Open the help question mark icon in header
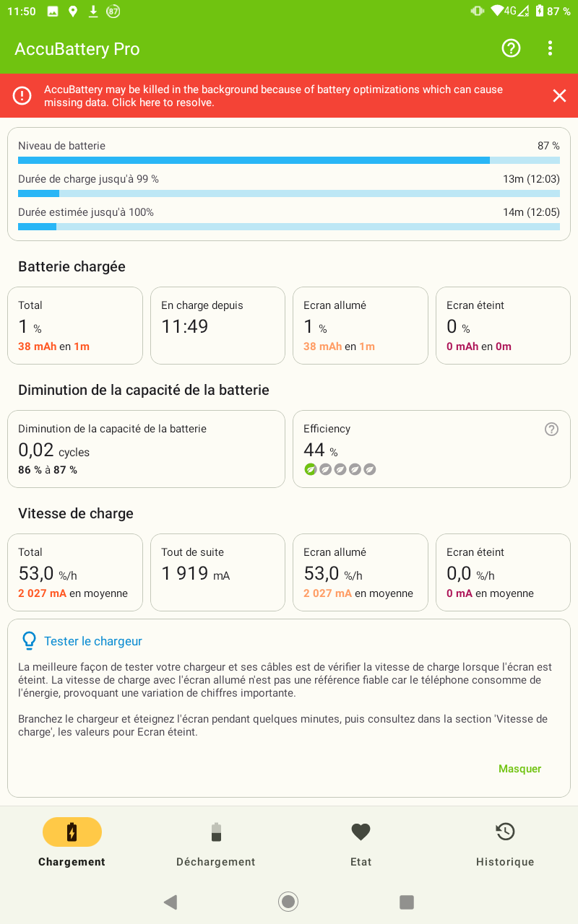The height and width of the screenshot is (924, 578). [x=511, y=48]
